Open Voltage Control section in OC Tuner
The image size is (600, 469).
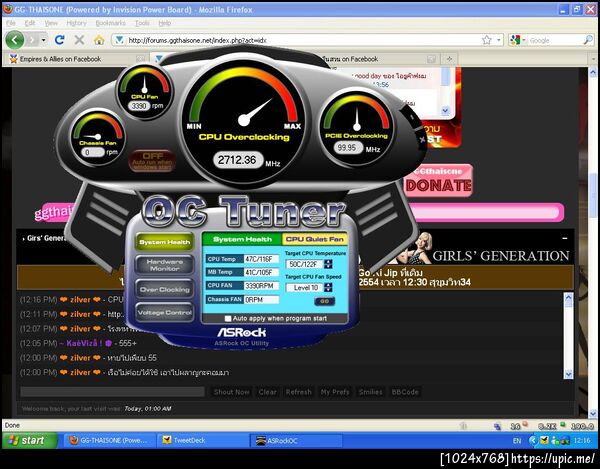coord(165,313)
